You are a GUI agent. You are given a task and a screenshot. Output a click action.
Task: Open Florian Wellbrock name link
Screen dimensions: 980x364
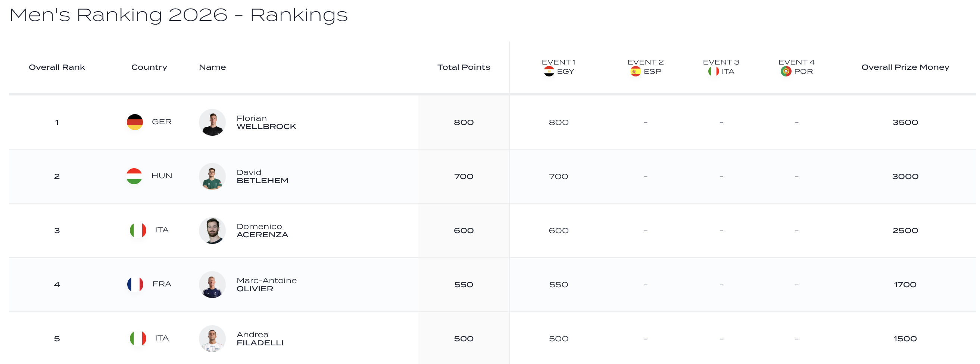266,122
